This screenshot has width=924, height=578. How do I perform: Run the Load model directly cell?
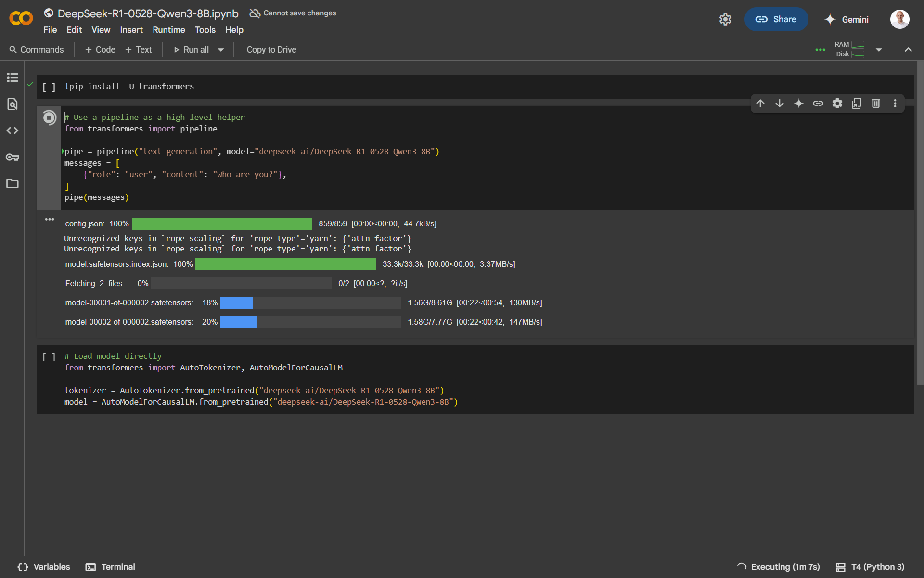click(49, 356)
